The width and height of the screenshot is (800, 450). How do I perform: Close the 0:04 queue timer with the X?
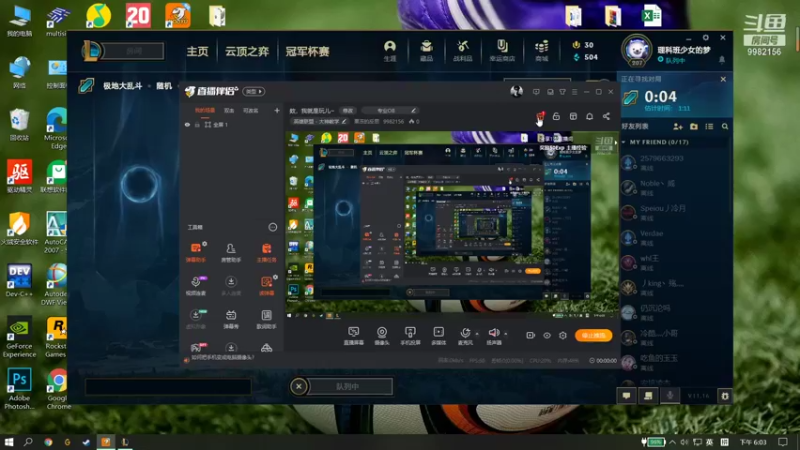point(723,79)
